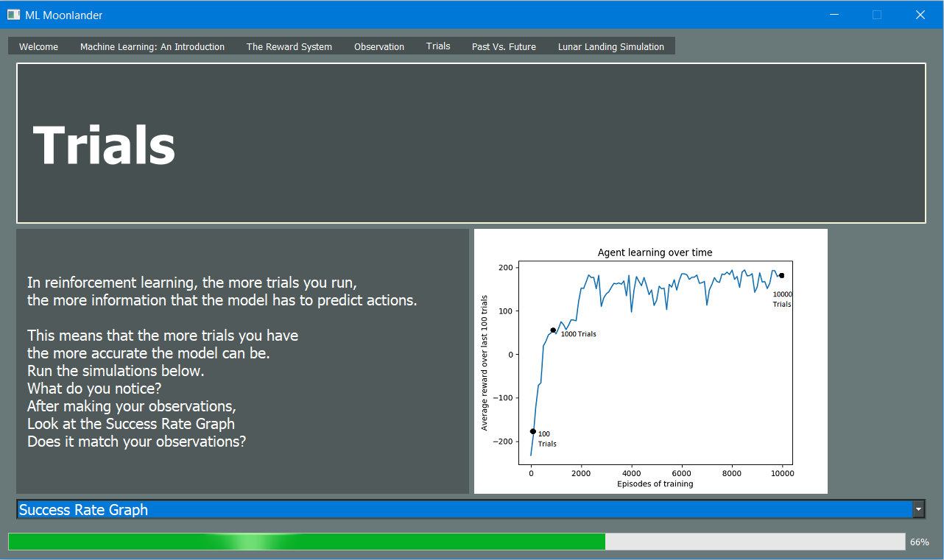Click the 10000 Trials marker on graph
The height and width of the screenshot is (560, 944).
click(782, 276)
